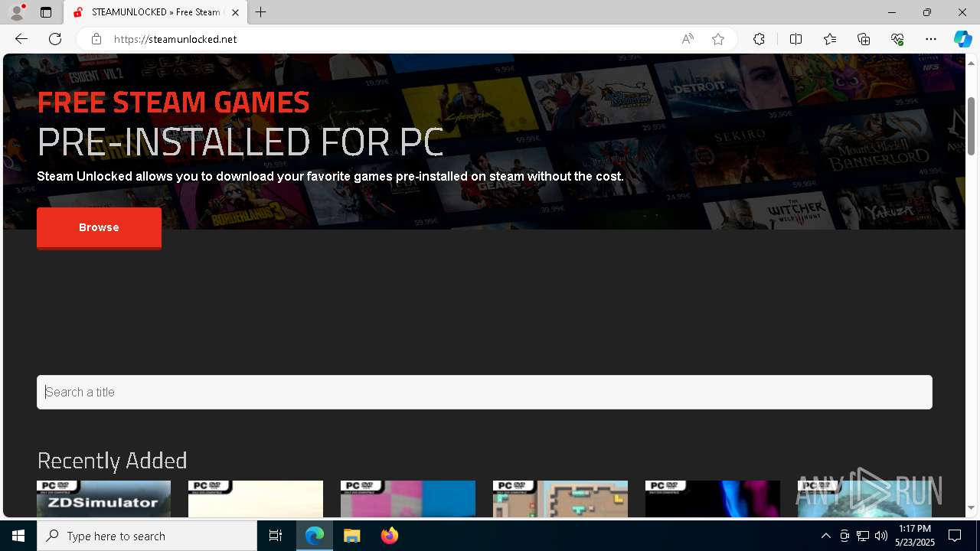The height and width of the screenshot is (551, 980).
Task: Open the ZDSimulator game thumbnail
Action: (x=104, y=499)
